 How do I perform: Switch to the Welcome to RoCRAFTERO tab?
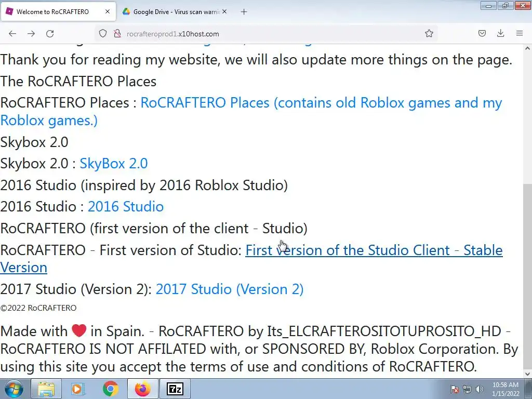pos(58,11)
